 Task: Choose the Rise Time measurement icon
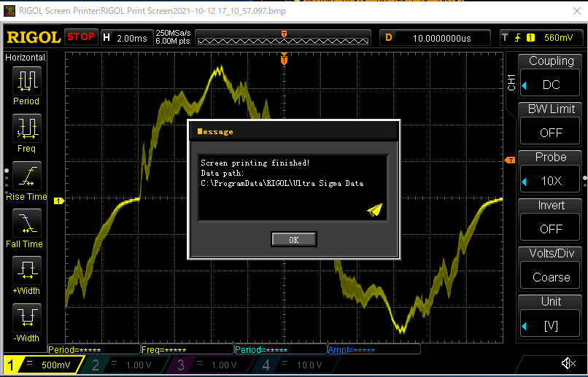26,176
